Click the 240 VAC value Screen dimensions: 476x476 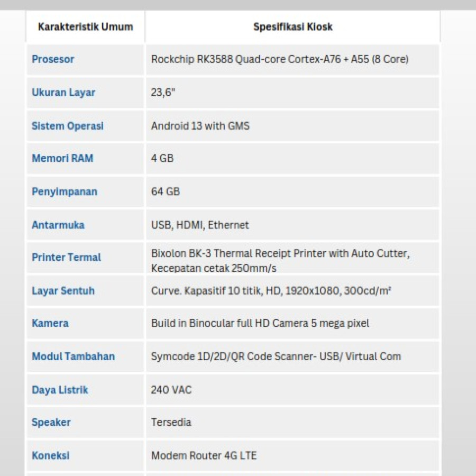pyautogui.click(x=171, y=390)
